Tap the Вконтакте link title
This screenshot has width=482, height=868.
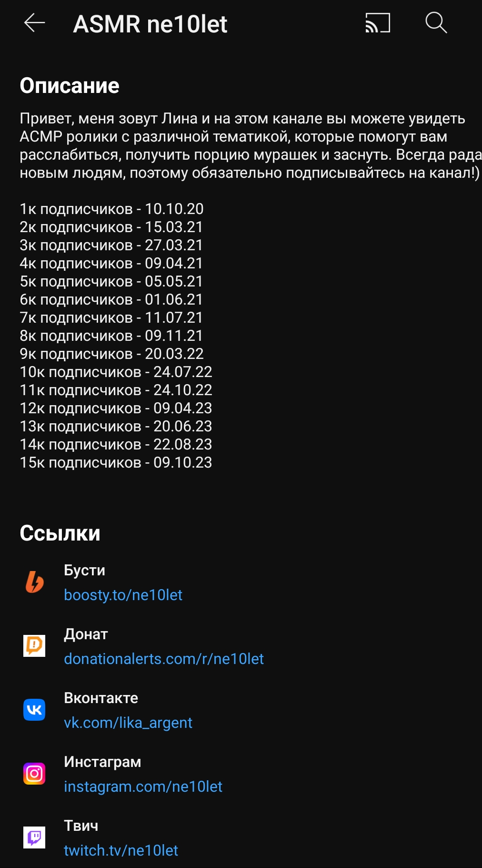click(x=101, y=698)
